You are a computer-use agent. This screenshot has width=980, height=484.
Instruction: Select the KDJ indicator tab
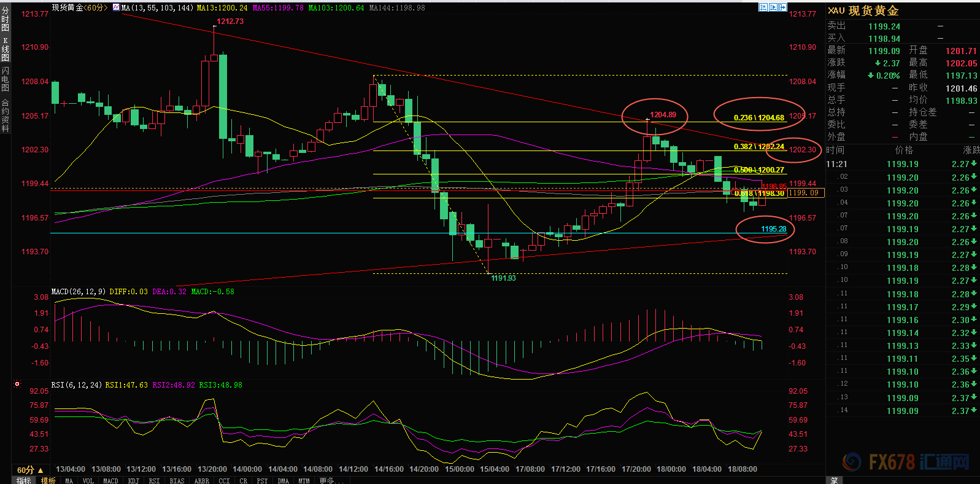pyautogui.click(x=133, y=480)
